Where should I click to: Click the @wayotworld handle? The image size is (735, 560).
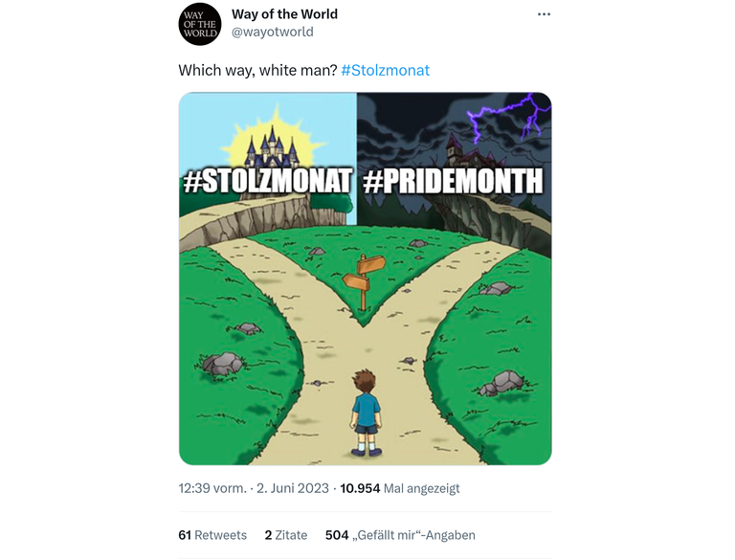(x=272, y=32)
